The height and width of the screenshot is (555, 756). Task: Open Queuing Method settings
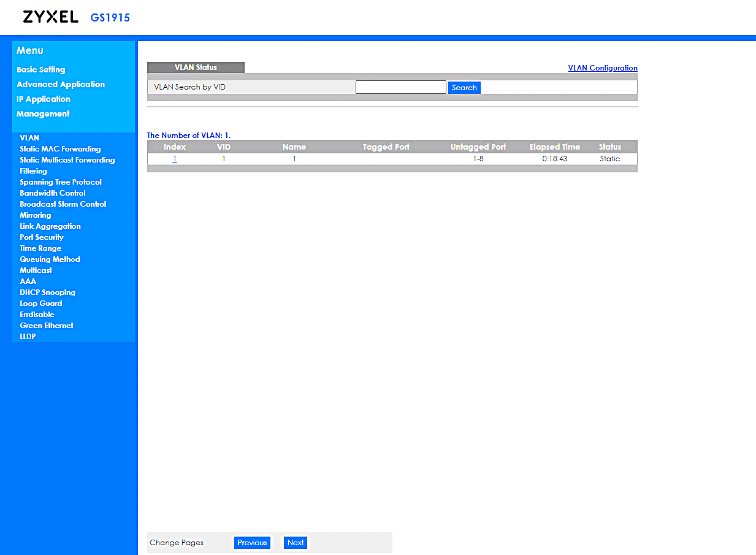tap(50, 259)
